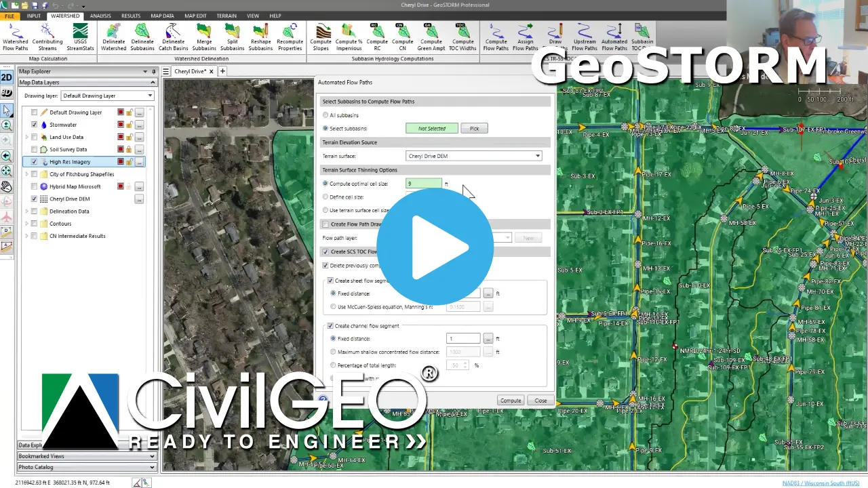Switch to 2D map view
The image size is (868, 488).
7,78
